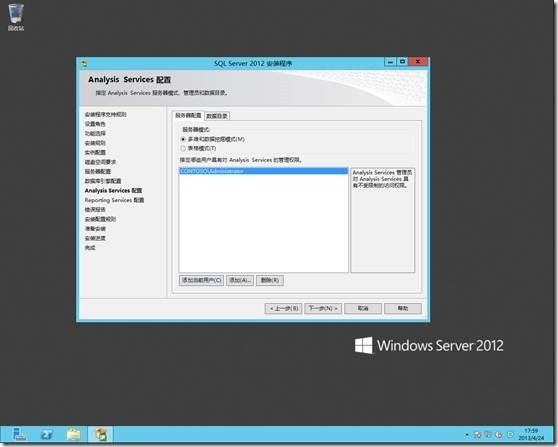This screenshot has height=447, width=558.
Task: Click 完成 step in sidebar
Action: tap(90, 248)
